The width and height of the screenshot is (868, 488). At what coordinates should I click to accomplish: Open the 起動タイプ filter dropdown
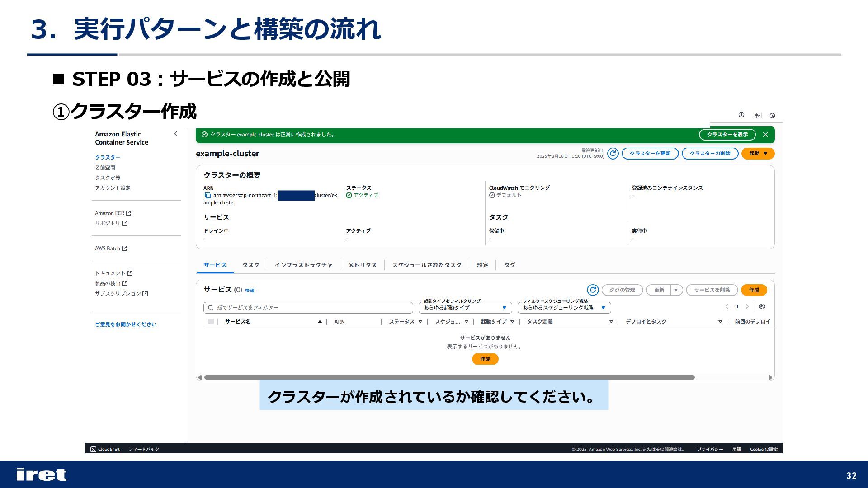[x=465, y=308]
